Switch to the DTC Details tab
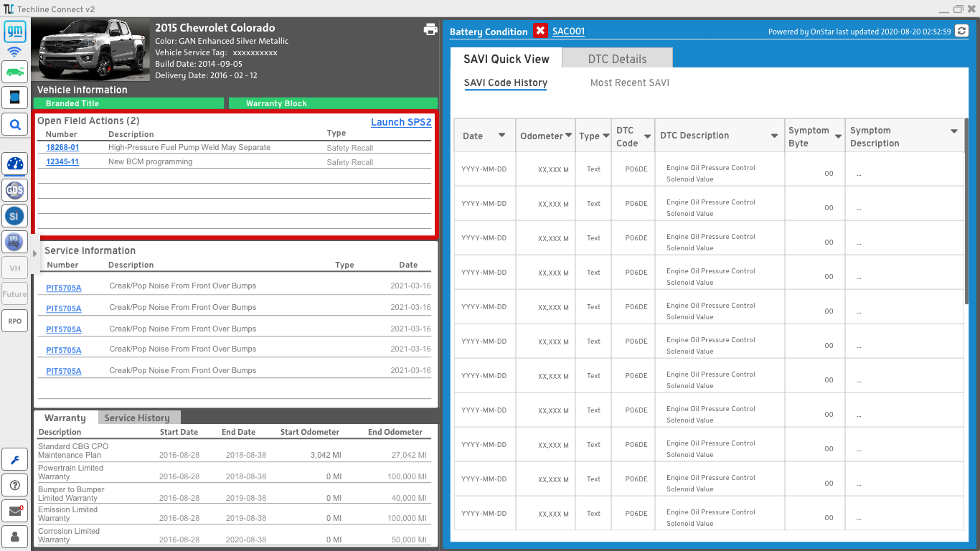Image resolution: width=980 pixels, height=551 pixels. point(617,59)
